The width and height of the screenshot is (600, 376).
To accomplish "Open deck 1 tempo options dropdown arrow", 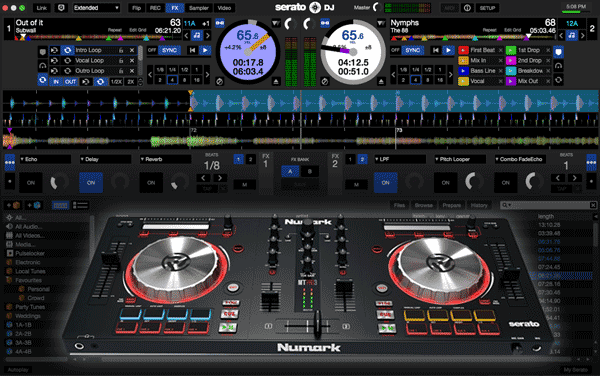I will point(276,23).
